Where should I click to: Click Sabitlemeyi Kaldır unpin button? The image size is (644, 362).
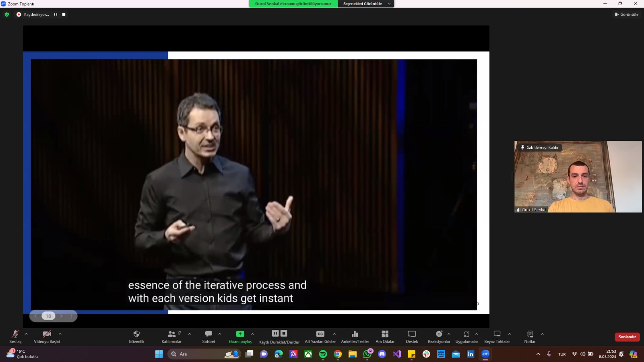coord(539,148)
